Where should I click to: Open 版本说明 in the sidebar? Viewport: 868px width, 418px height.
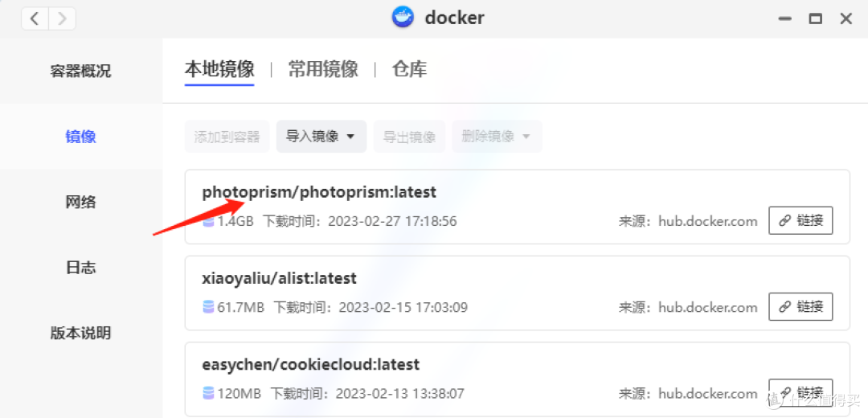pos(81,333)
